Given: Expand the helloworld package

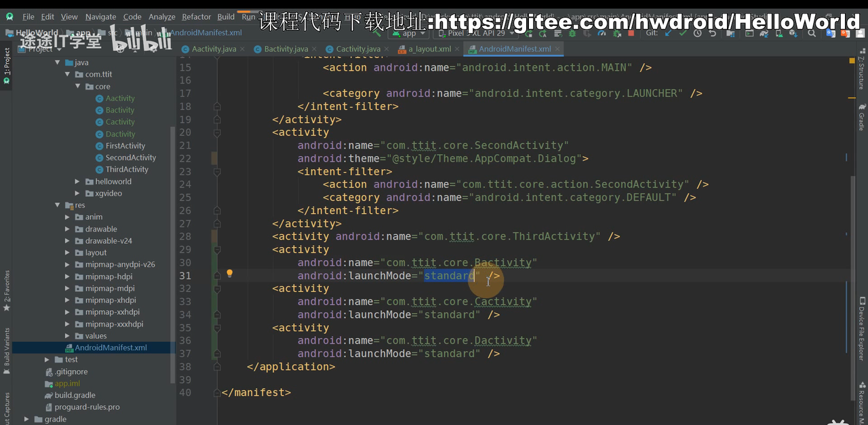Looking at the screenshot, I should click(x=78, y=181).
